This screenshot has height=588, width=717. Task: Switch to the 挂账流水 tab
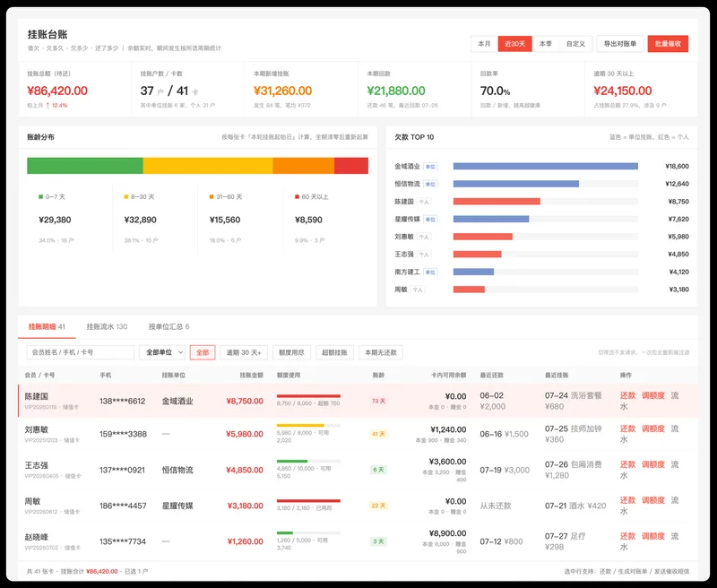coord(107,326)
